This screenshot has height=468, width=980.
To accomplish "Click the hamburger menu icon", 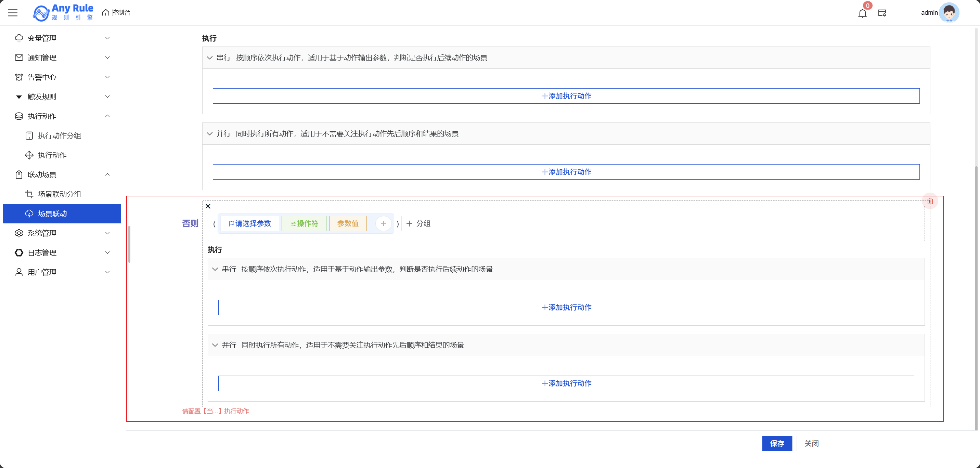I will pyautogui.click(x=13, y=13).
